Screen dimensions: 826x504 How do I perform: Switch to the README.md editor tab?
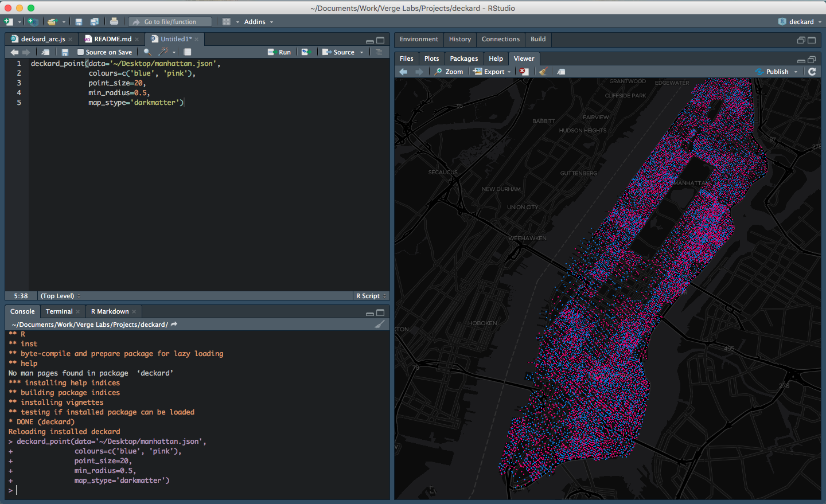pos(112,39)
